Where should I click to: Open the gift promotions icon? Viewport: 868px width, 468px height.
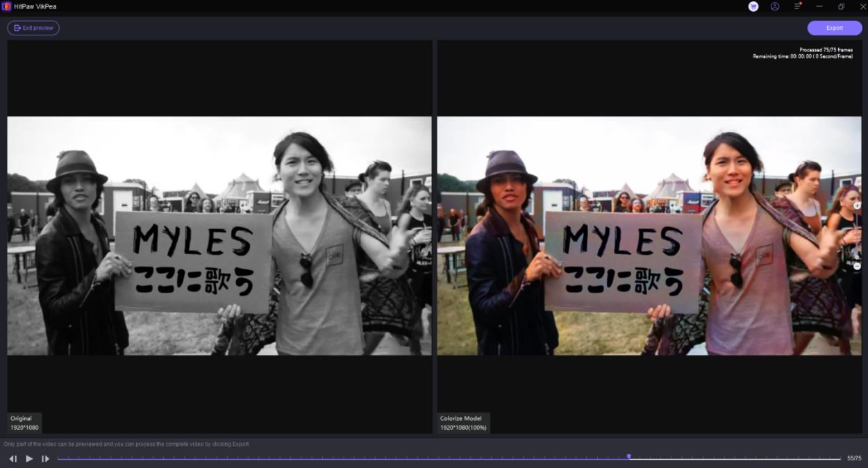pos(753,6)
